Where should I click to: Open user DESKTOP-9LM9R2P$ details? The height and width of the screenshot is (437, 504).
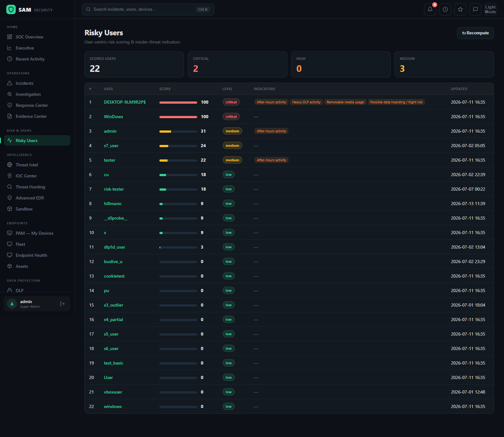(x=125, y=102)
